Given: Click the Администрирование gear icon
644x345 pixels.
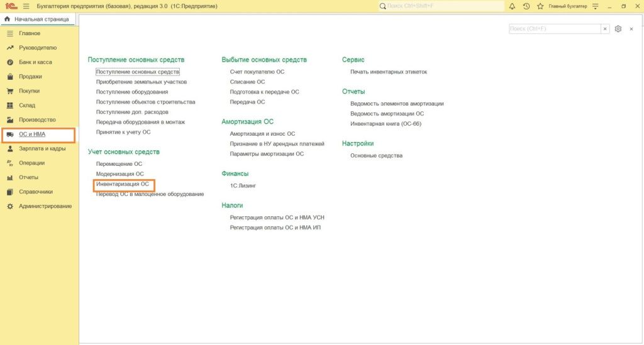Looking at the screenshot, I should (x=10, y=206).
